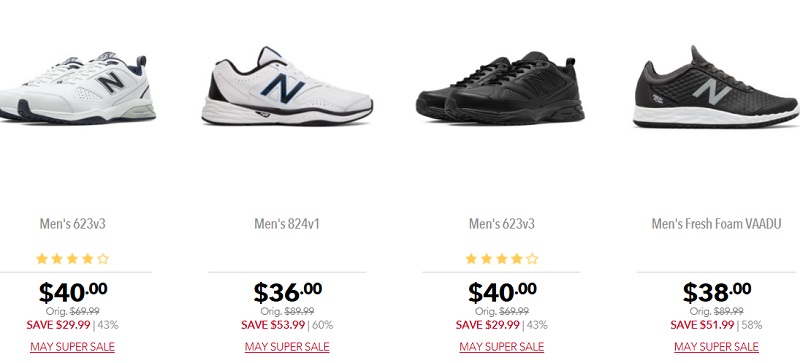View the black Fresh Foam VAADU shoe photo
Screen dimensions: 800x363
(716, 87)
